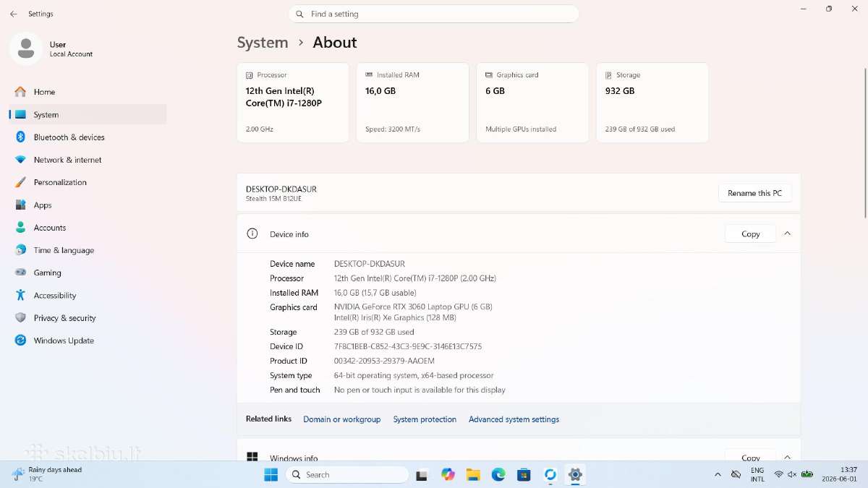This screenshot has height=488, width=868.
Task: Open System protection link
Action: pos(425,419)
